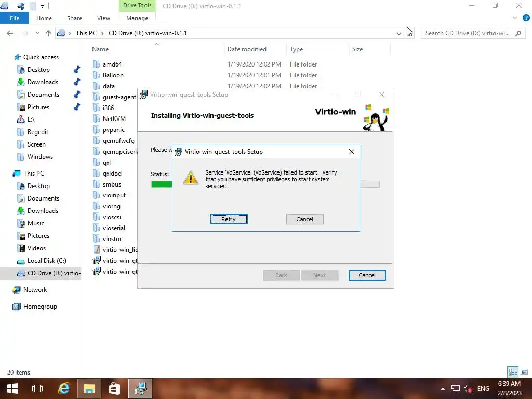This screenshot has width=532, height=399.
Task: Switch to details view layout icon
Action: [x=513, y=372]
